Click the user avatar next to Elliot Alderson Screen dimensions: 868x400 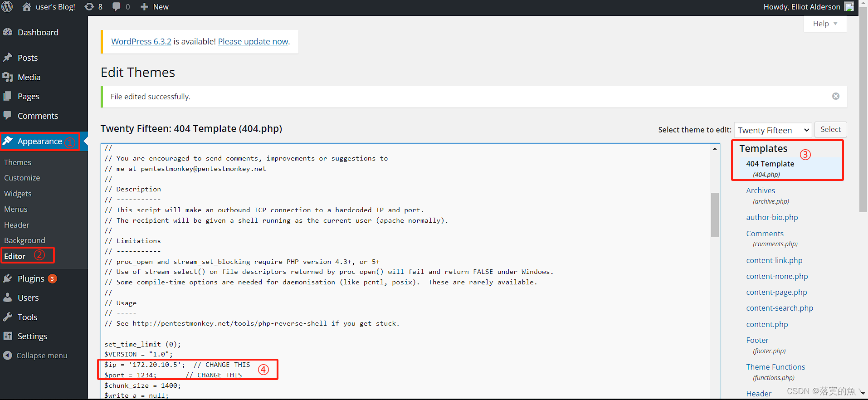pyautogui.click(x=849, y=7)
